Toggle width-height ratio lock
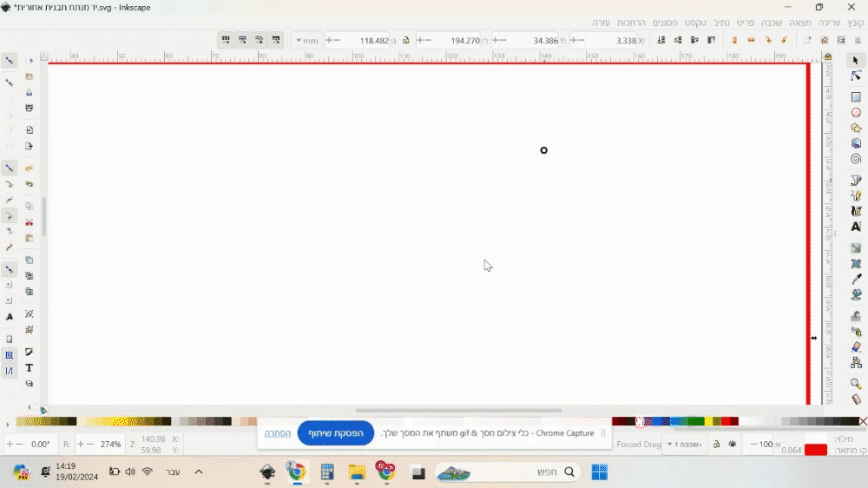Viewport: 868px width, 488px height. click(x=405, y=41)
